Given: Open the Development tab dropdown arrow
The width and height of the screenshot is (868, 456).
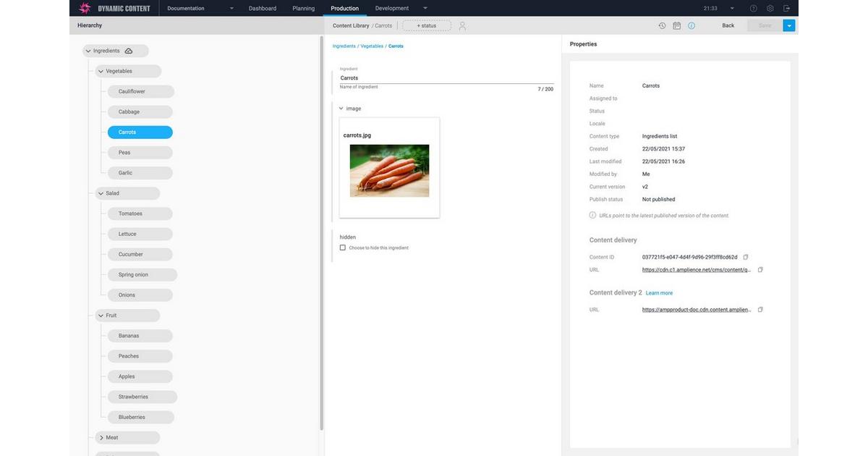Looking at the screenshot, I should click(425, 9).
